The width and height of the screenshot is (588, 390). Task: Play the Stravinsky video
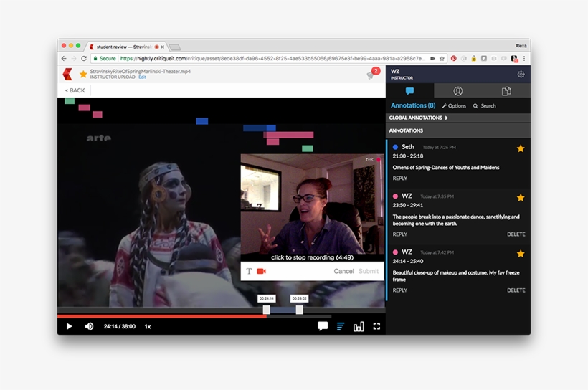pyautogui.click(x=69, y=326)
